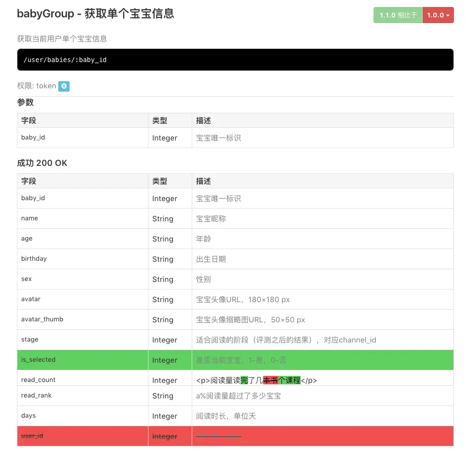Click the read_count diff description with 个课程
This screenshot has width=476, height=452.
[x=257, y=381]
